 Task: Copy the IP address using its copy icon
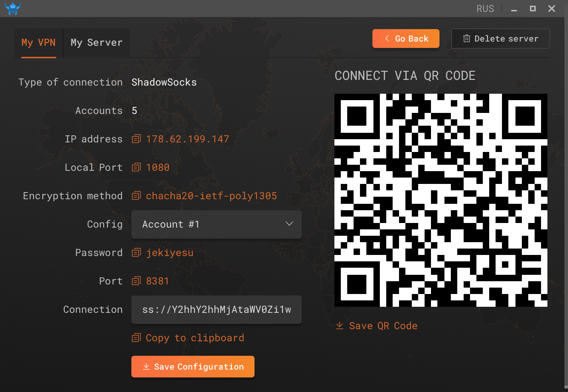pos(136,139)
